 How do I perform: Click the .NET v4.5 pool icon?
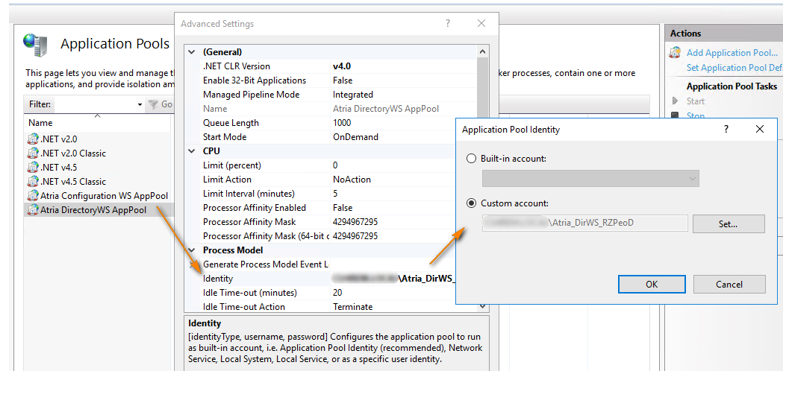33,167
